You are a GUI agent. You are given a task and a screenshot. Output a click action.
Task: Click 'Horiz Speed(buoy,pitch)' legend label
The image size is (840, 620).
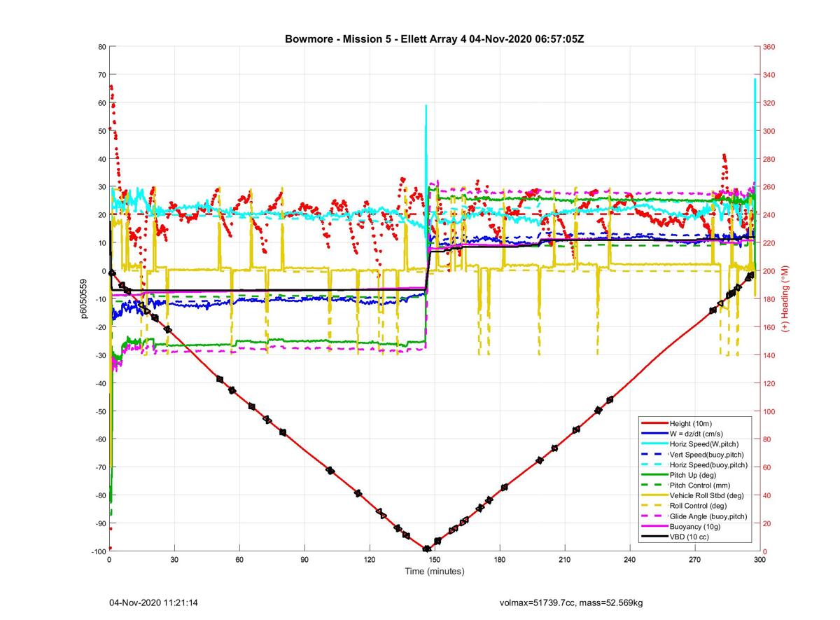pos(709,464)
